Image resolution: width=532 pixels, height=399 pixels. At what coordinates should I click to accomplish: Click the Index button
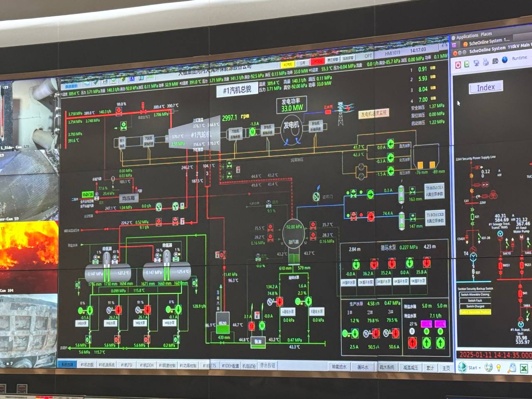click(485, 87)
